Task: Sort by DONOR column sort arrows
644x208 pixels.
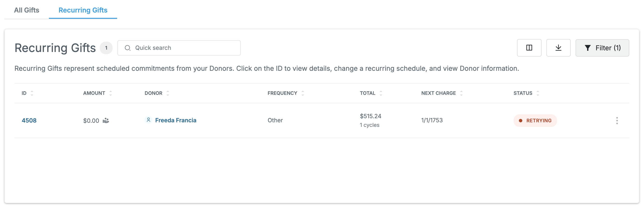Action: [x=168, y=93]
